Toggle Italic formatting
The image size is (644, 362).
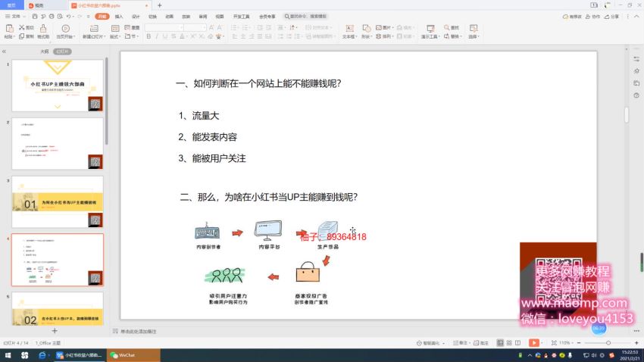(x=157, y=36)
